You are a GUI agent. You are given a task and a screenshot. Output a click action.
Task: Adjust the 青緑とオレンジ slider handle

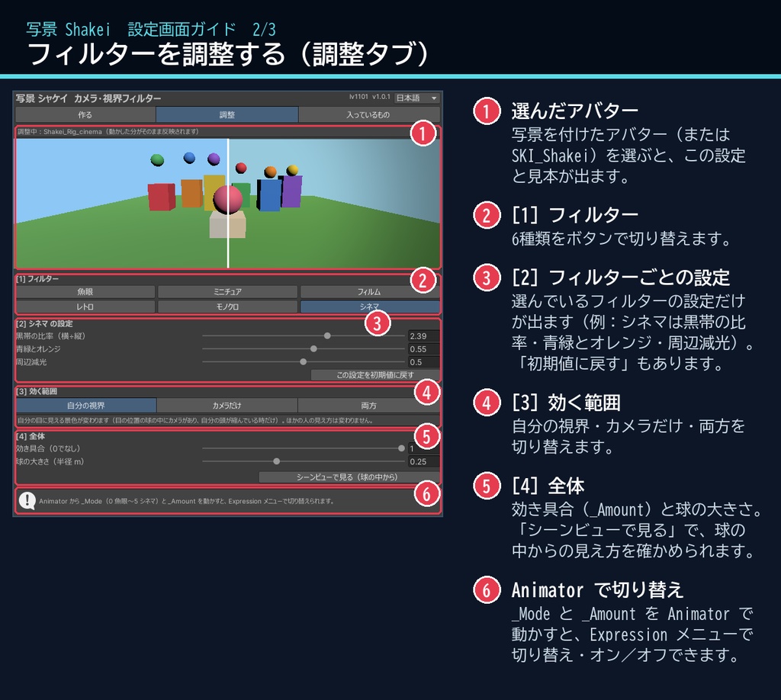(313, 349)
